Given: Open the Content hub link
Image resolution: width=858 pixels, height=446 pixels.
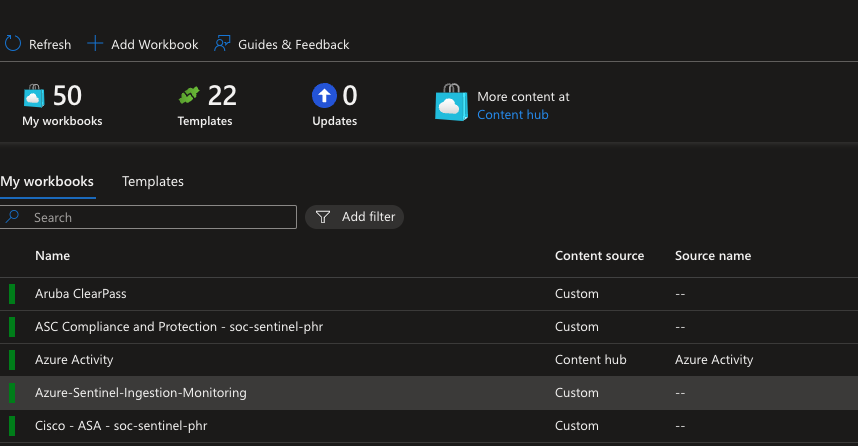Looking at the screenshot, I should 512,114.
